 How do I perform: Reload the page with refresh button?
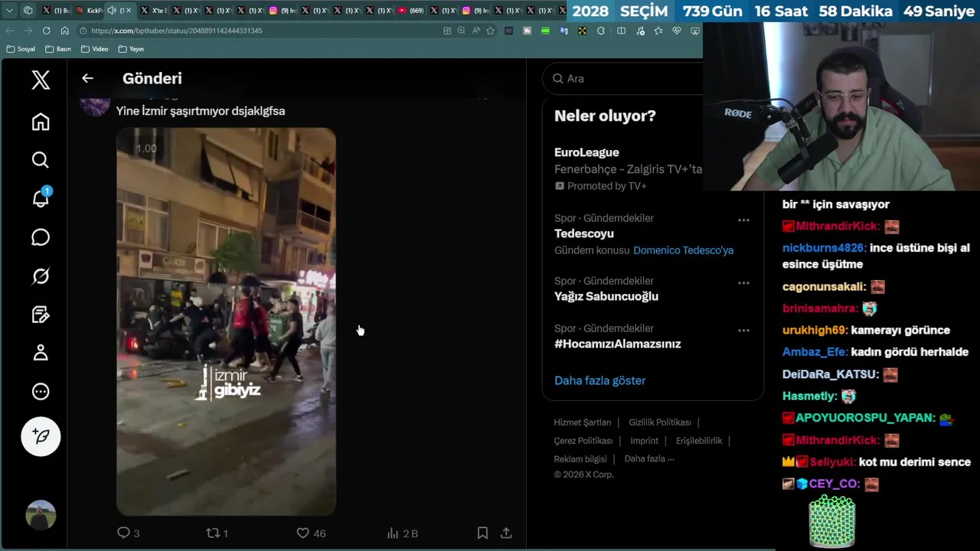pos(46,31)
